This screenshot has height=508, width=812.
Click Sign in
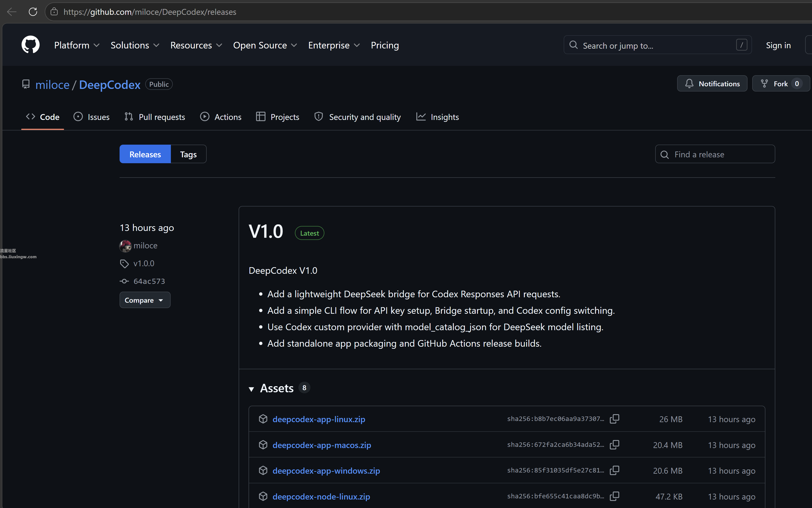click(778, 45)
